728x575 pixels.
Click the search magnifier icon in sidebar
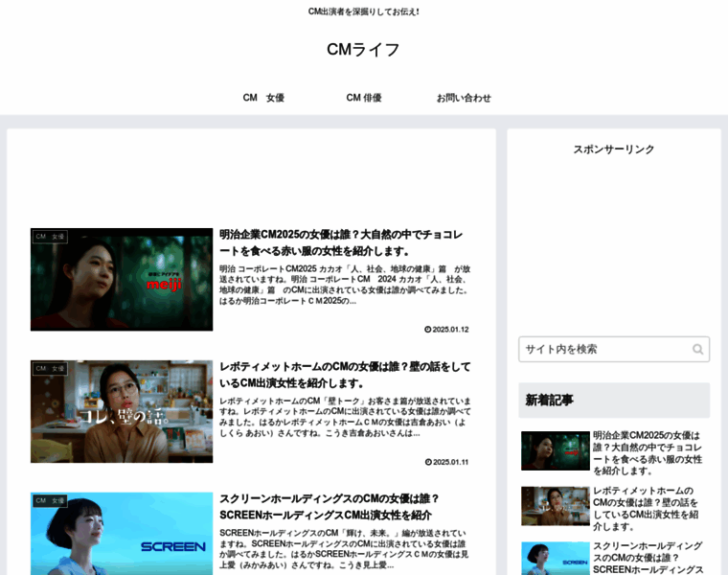pyautogui.click(x=697, y=349)
